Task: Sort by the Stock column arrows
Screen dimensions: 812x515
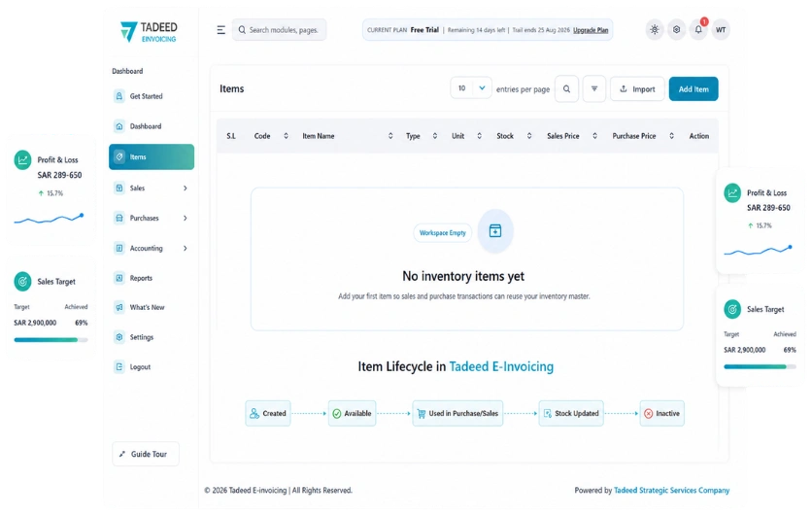Action: [x=529, y=136]
